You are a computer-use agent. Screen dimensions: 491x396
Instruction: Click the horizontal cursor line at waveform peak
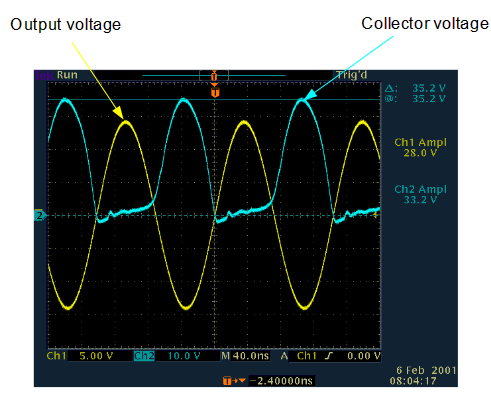pyautogui.click(x=214, y=99)
